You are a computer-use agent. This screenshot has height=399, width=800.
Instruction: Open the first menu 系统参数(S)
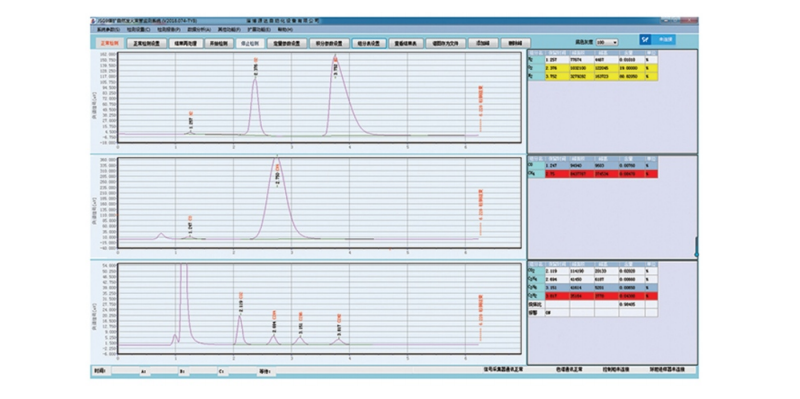(x=108, y=30)
